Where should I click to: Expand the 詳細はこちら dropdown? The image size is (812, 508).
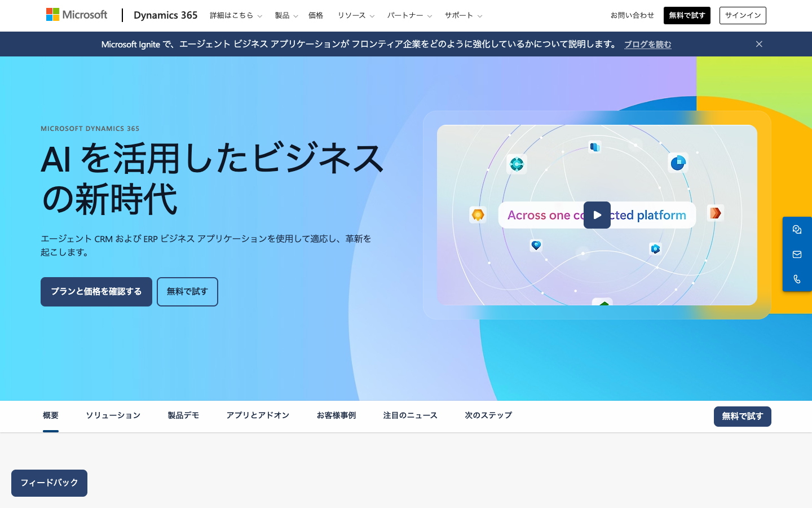point(236,16)
